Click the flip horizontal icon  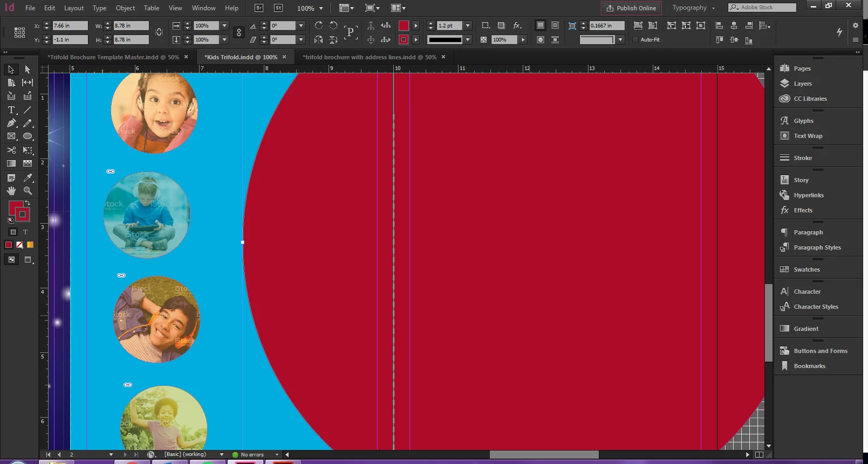[319, 39]
